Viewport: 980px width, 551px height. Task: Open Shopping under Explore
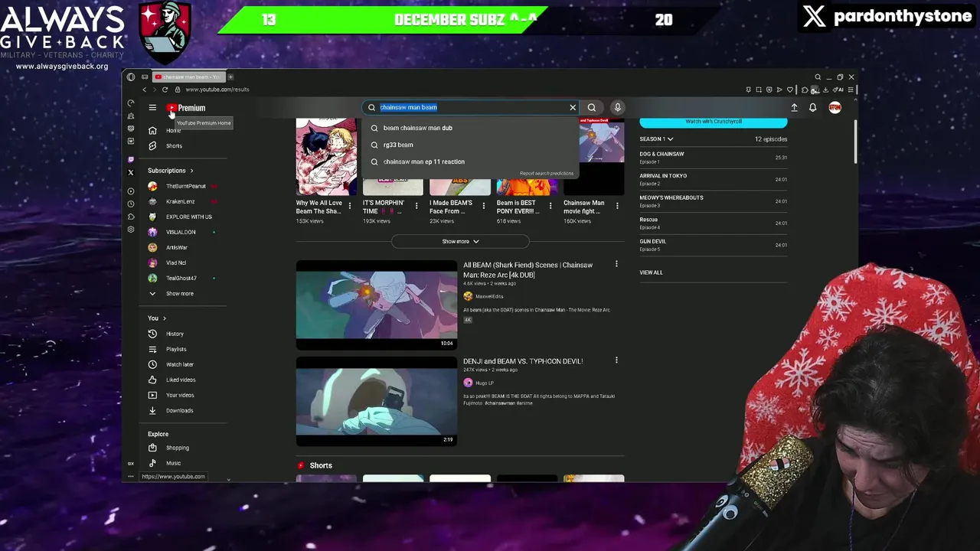click(177, 448)
